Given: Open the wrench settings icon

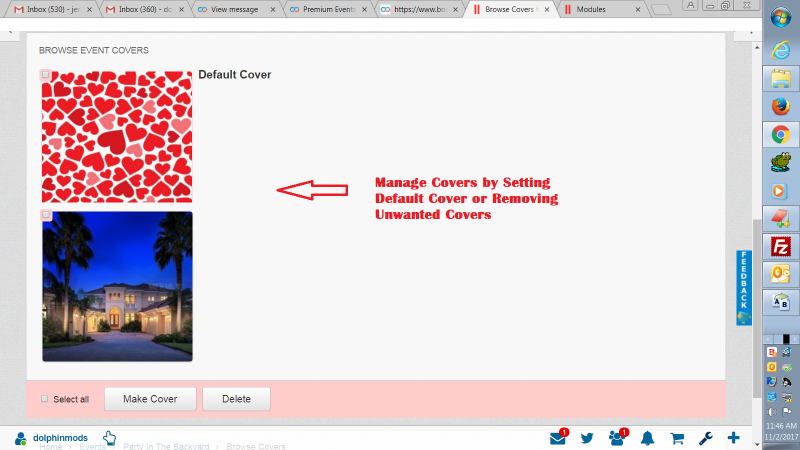Looking at the screenshot, I should click(x=706, y=438).
